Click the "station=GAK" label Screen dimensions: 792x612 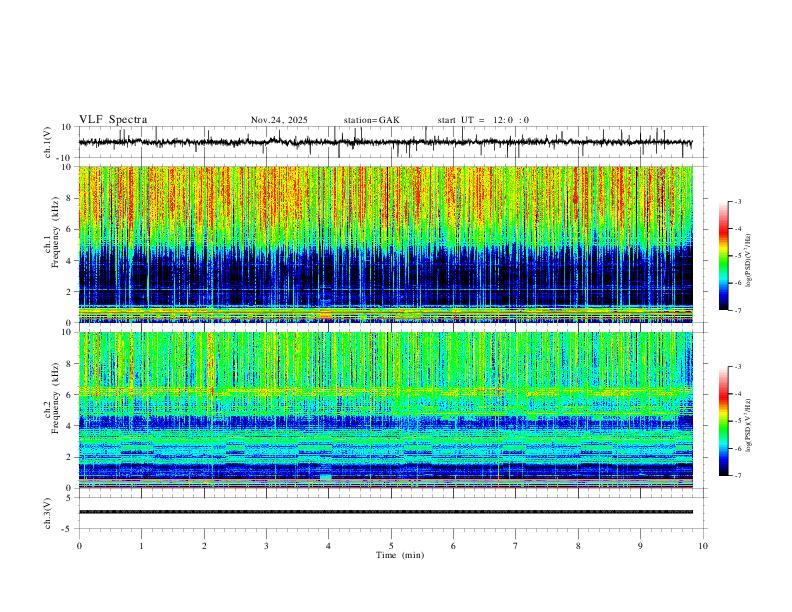(372, 120)
